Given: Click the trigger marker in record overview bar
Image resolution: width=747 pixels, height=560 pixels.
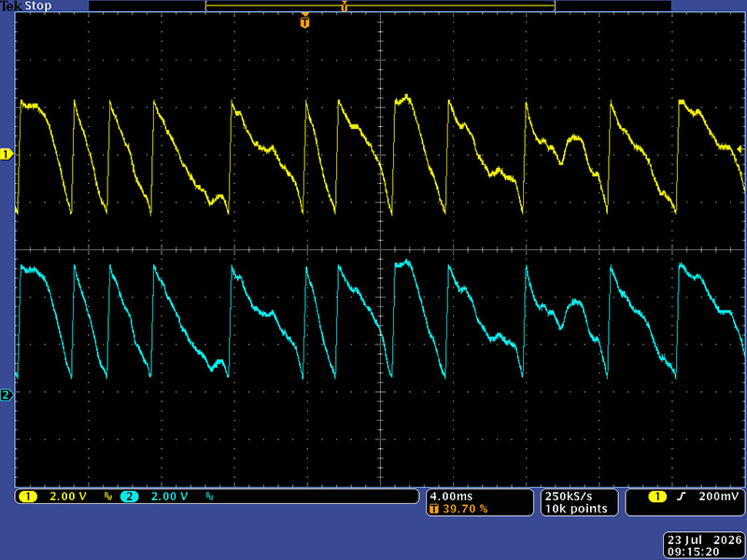Looking at the screenshot, I should tap(344, 7).
